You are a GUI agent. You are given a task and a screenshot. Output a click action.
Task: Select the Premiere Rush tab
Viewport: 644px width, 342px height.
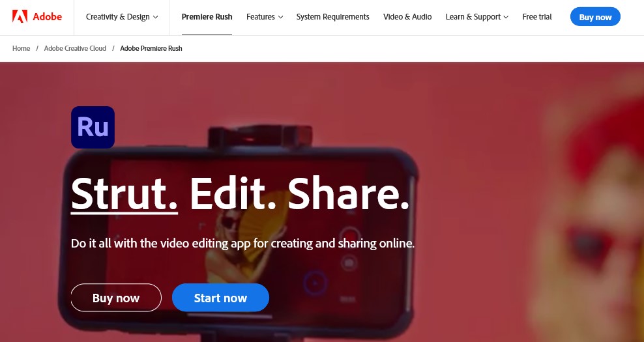pyautogui.click(x=207, y=17)
